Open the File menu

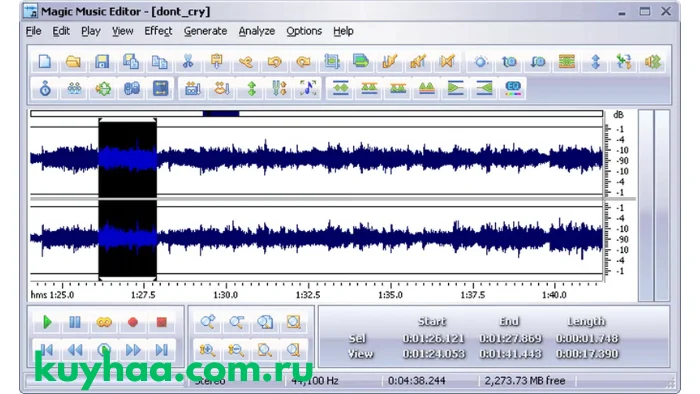(33, 31)
